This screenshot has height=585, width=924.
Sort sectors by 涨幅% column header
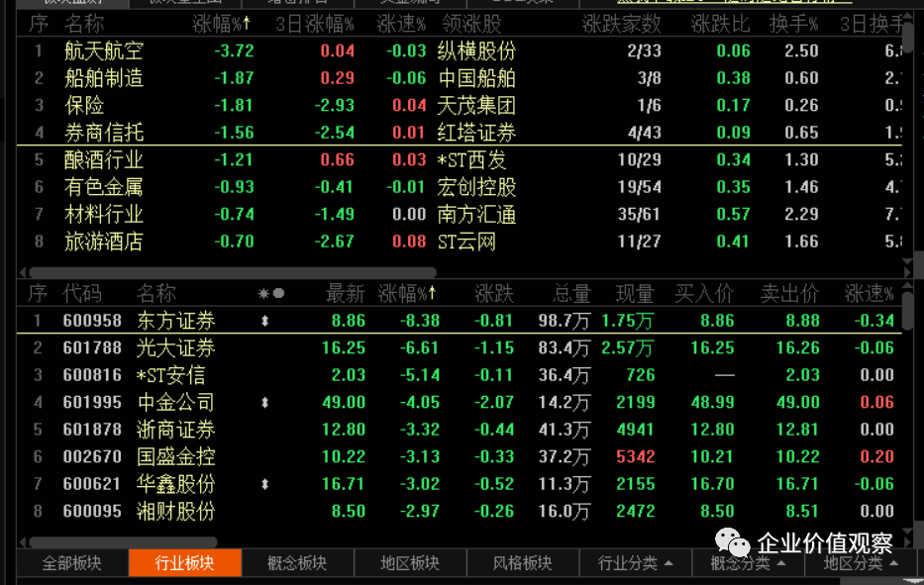(221, 24)
